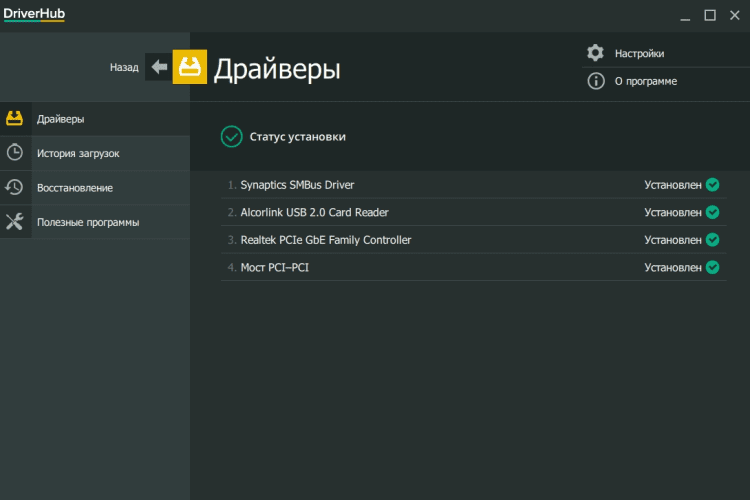The image size is (750, 500).
Task: Click the clock icon for История загрузок
Action: tap(15, 153)
